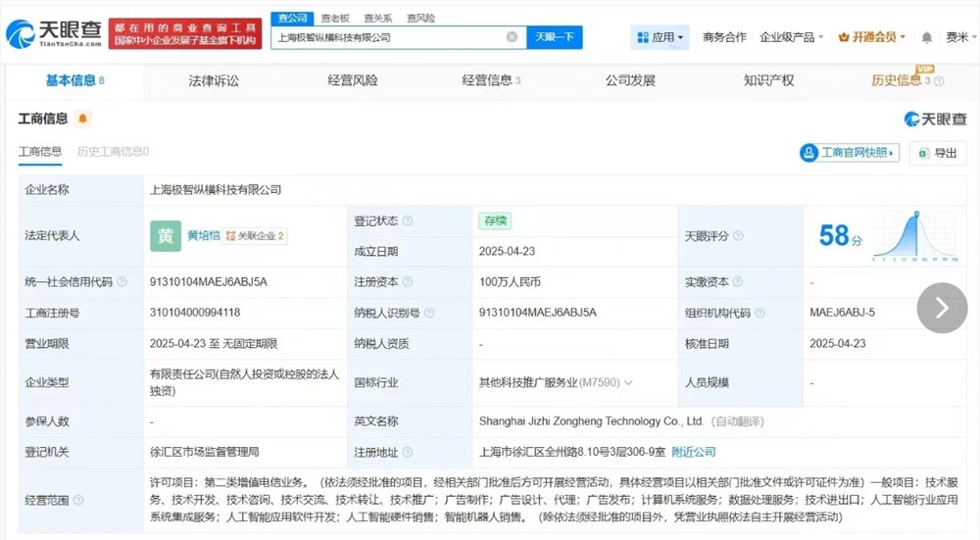Click the help icon next to 实缴资本
The height and width of the screenshot is (540, 980).
click(738, 282)
